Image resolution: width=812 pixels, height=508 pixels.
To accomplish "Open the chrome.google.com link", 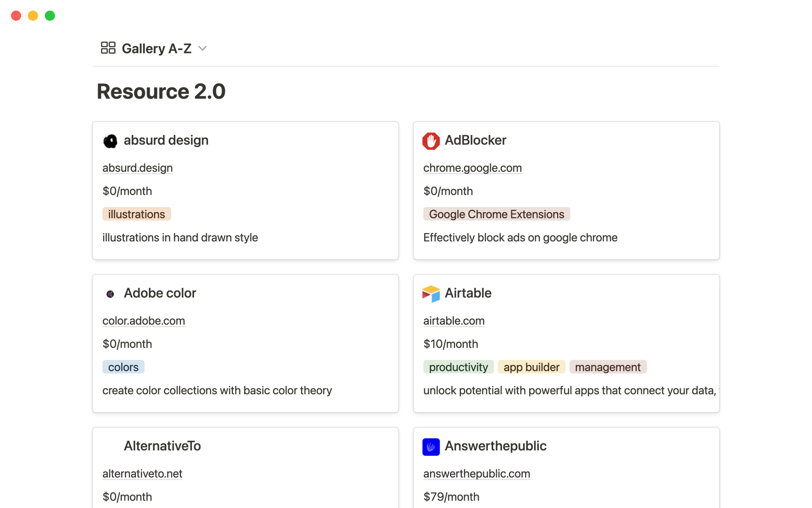I will click(472, 168).
